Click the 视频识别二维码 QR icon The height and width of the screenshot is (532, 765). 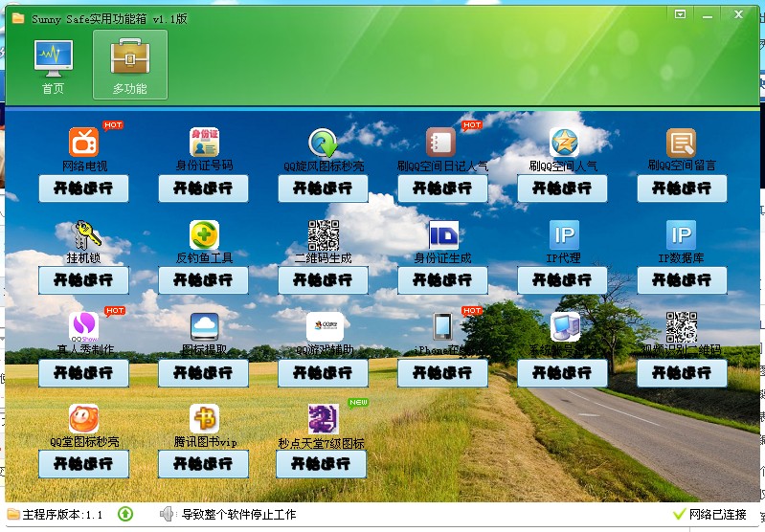tap(682, 327)
